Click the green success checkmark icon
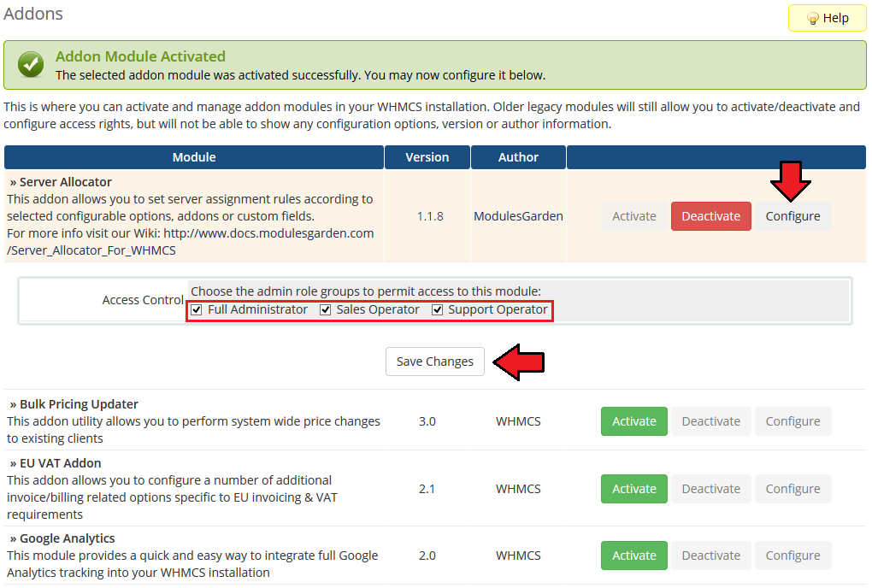The width and height of the screenshot is (872, 588). 31,65
